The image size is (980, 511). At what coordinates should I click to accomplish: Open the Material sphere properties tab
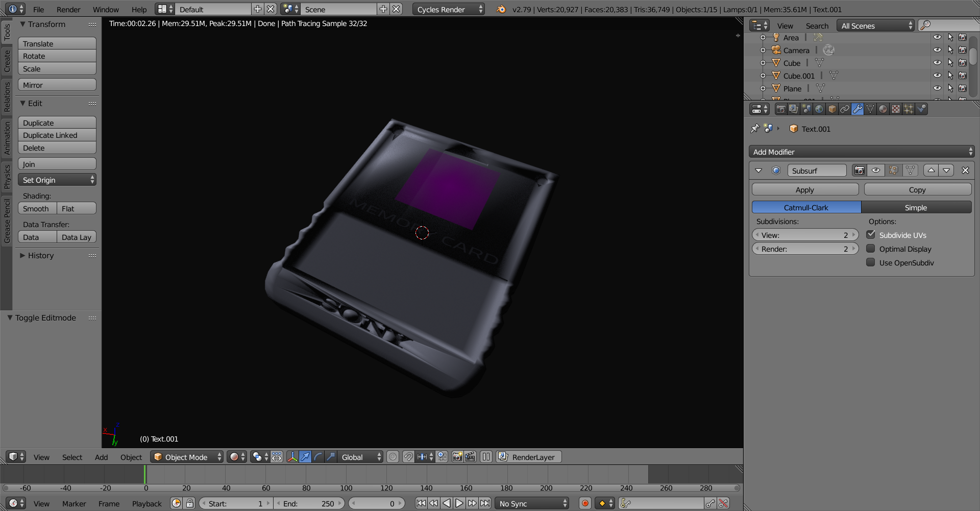click(883, 109)
